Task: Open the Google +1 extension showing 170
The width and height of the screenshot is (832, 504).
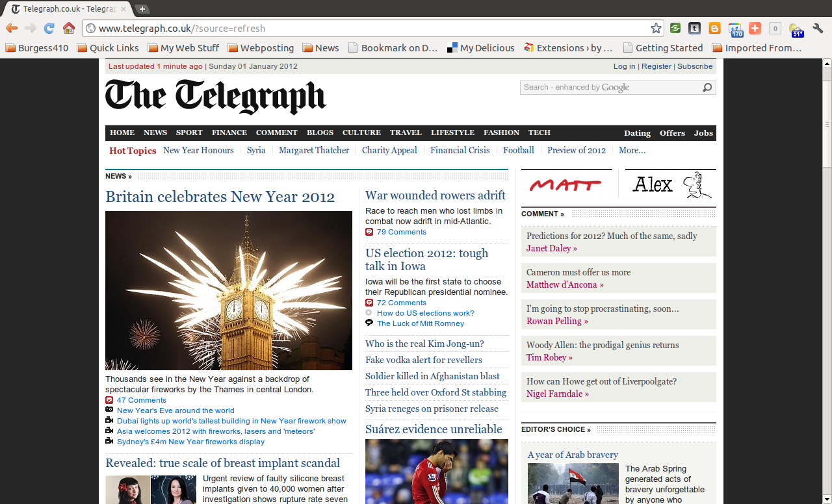Action: coord(735,29)
